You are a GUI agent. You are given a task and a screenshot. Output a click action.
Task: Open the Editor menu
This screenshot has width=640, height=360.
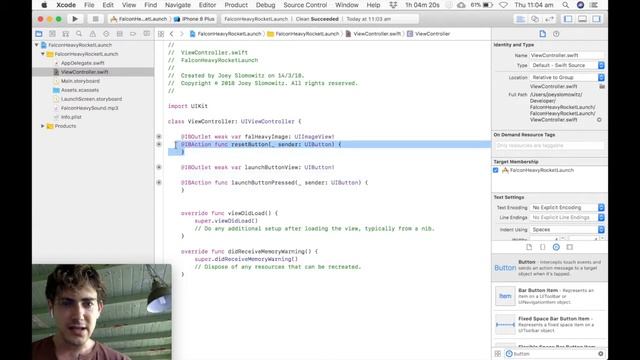tap(207, 5)
